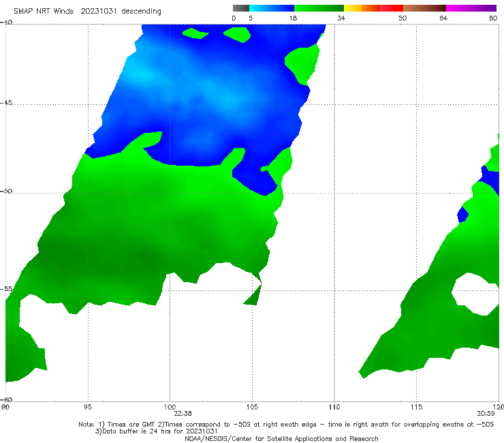
Task: Click the red segment of the color bar
Action: [x=391, y=8]
